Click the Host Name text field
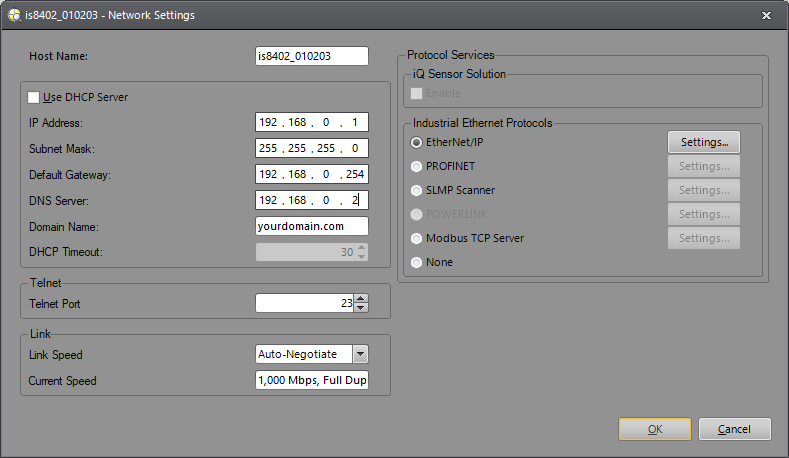The image size is (789, 458). click(312, 56)
